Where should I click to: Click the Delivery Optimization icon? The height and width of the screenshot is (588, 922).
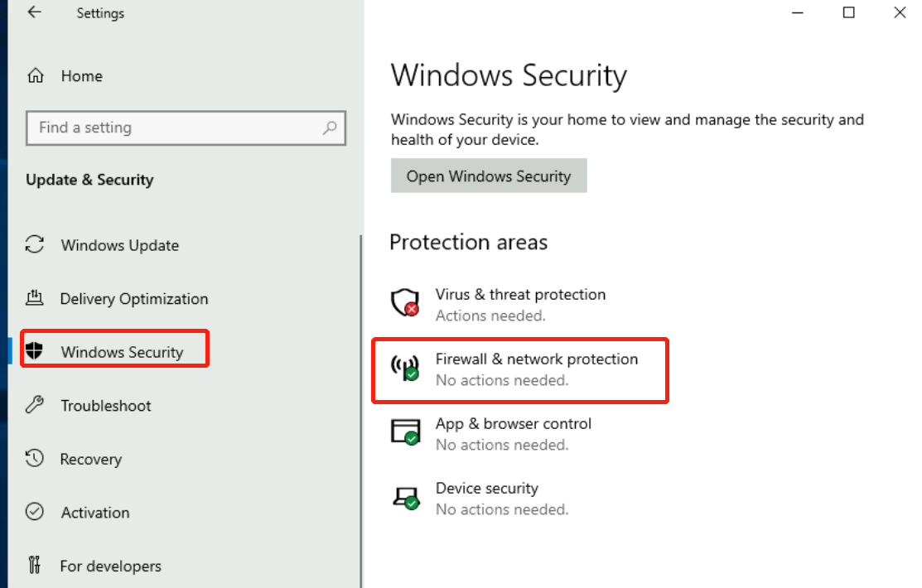35,298
